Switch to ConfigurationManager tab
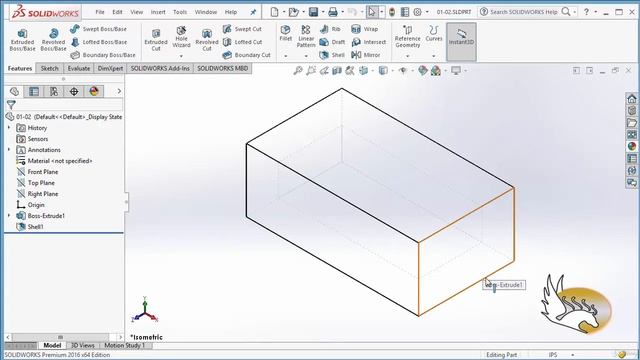Screen dimensions: 640x360 (x=54, y=91)
